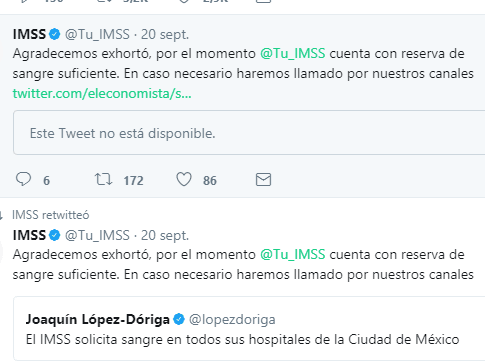Click verified badge beside first IMSS name

[55, 34]
